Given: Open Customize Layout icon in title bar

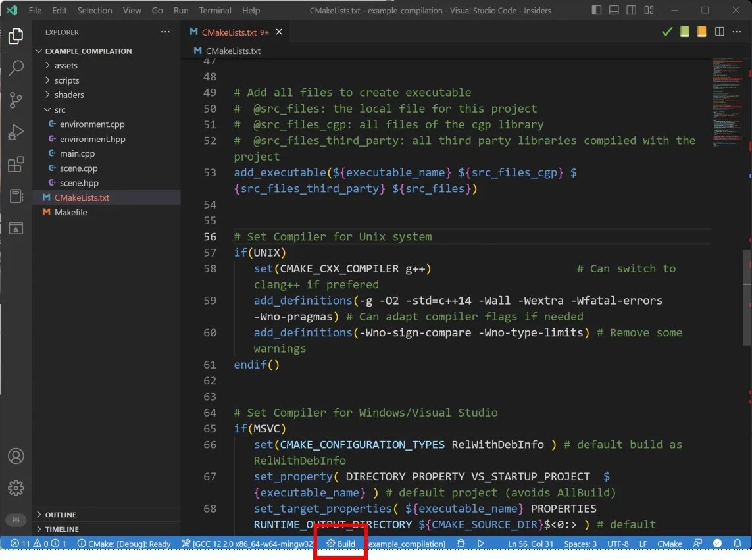Looking at the screenshot, I should pyautogui.click(x=649, y=10).
